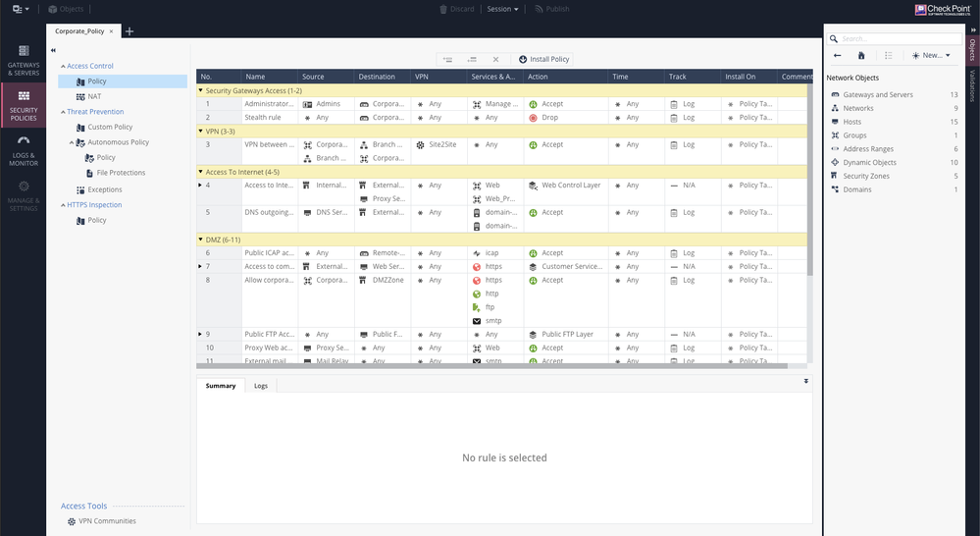Click the Discard trash icon
This screenshot has height=536, width=980.
441,9
